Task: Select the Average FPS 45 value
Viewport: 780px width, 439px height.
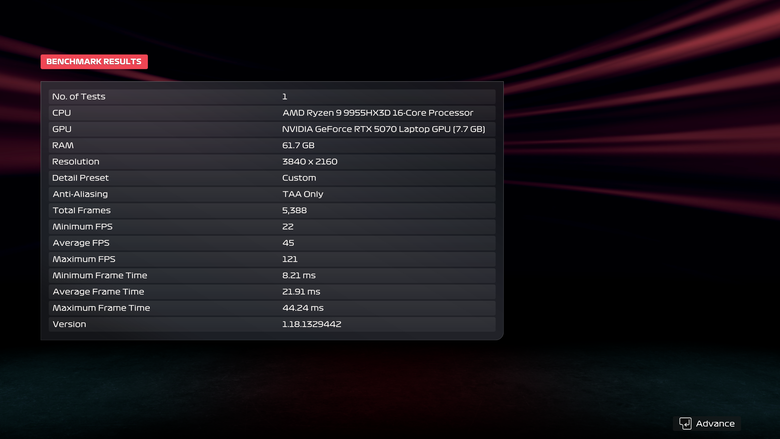Action: pyautogui.click(x=288, y=243)
